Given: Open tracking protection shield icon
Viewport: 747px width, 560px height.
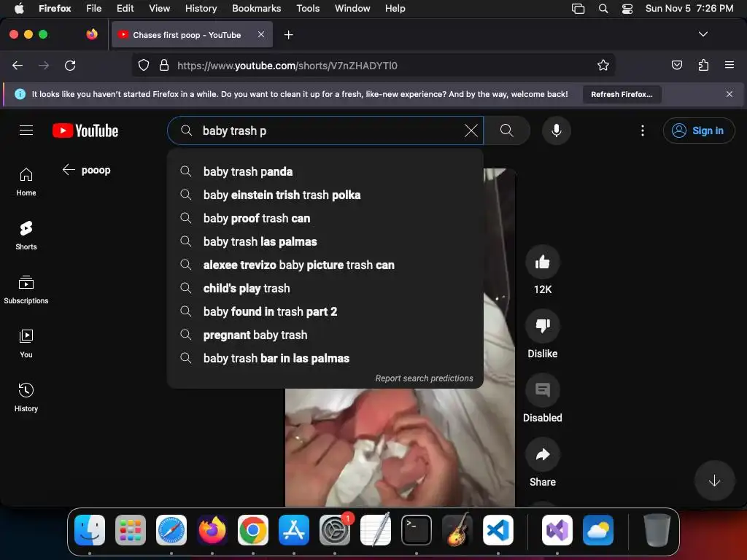Looking at the screenshot, I should tap(144, 65).
